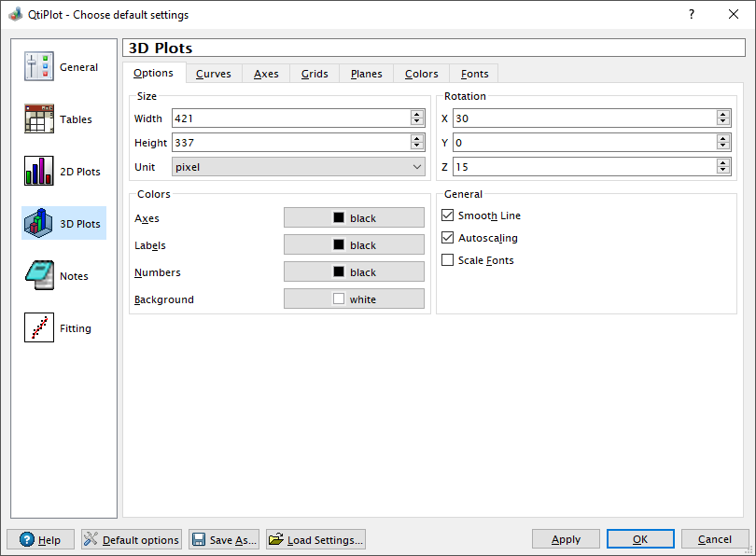The image size is (756, 556).
Task: Enable the Scale Fonts checkbox
Action: [x=448, y=260]
